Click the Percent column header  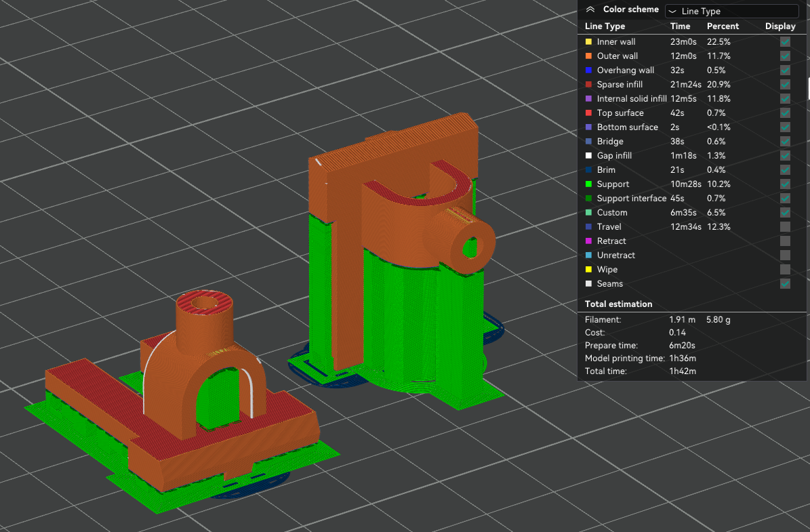(723, 26)
